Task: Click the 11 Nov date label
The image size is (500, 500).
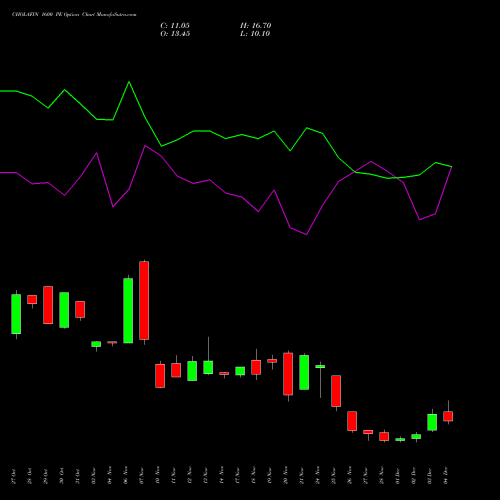Action: (x=173, y=476)
